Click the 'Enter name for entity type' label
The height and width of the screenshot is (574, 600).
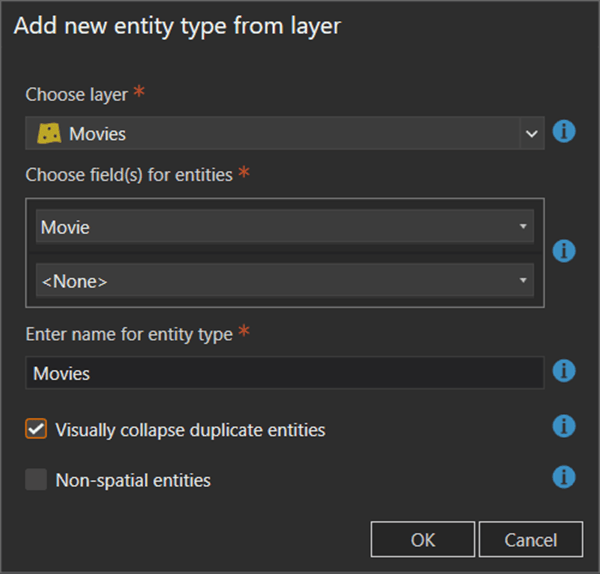129,335
